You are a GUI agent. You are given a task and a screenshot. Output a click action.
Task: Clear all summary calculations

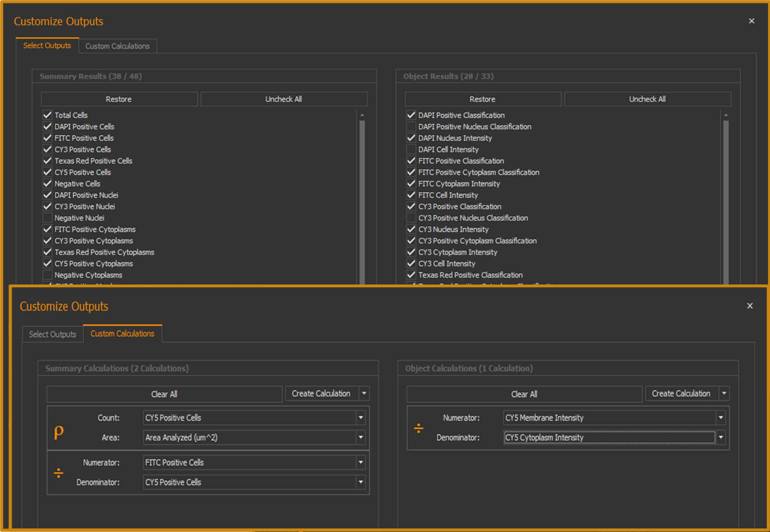click(164, 394)
